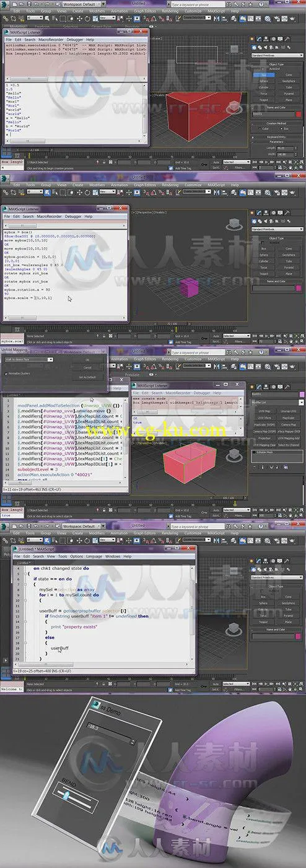The image size is (306, 868).
Task: Click the Box001 name field in the top screenshot
Action: click(274, 113)
